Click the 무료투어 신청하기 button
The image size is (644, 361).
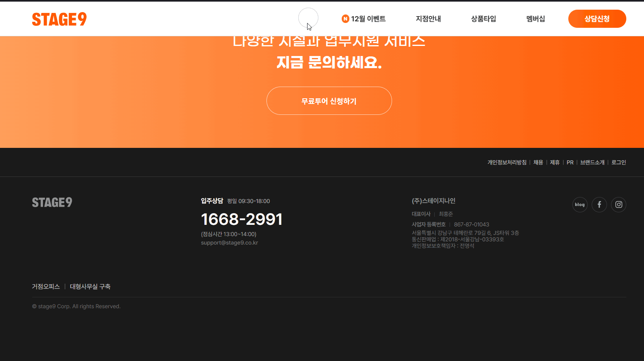pos(329,101)
